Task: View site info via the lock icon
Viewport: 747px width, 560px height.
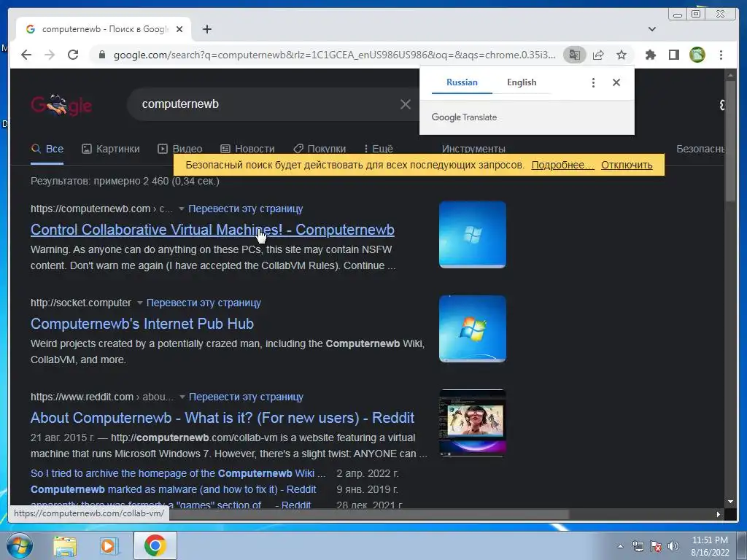Action: pyautogui.click(x=101, y=55)
